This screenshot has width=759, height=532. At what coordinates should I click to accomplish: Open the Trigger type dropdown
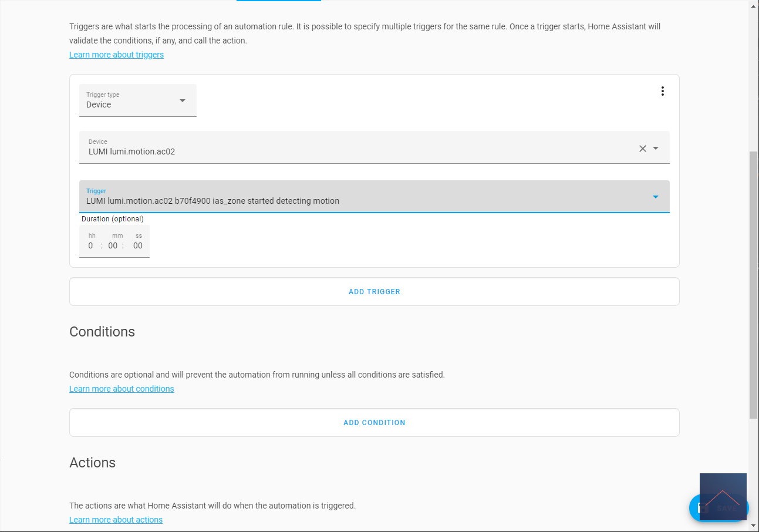tap(138, 100)
